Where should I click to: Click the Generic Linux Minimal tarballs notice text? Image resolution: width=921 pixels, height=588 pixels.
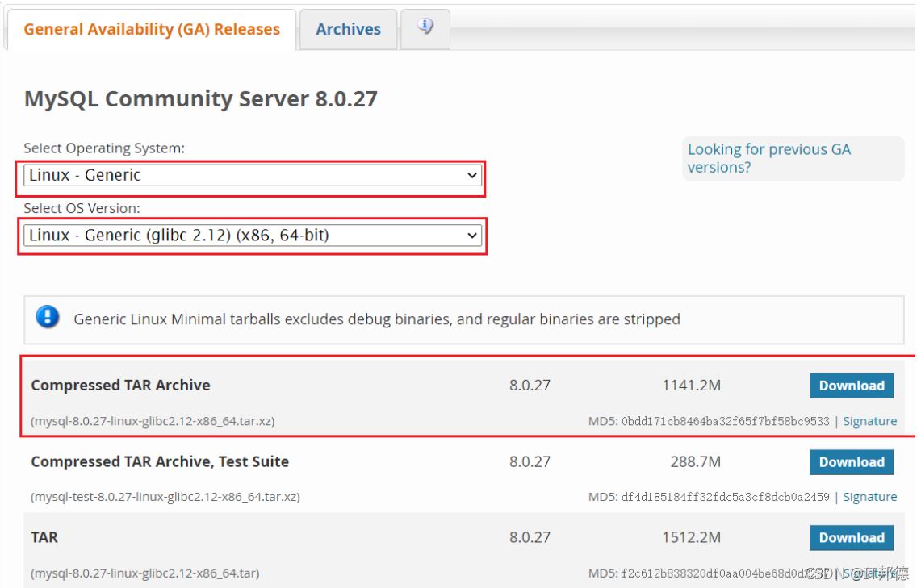377,319
